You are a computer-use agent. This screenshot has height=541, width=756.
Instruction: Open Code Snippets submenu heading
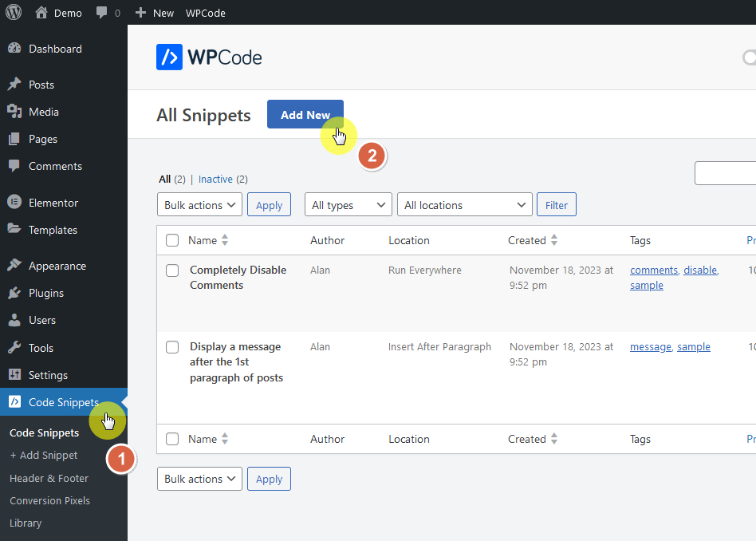pos(45,433)
